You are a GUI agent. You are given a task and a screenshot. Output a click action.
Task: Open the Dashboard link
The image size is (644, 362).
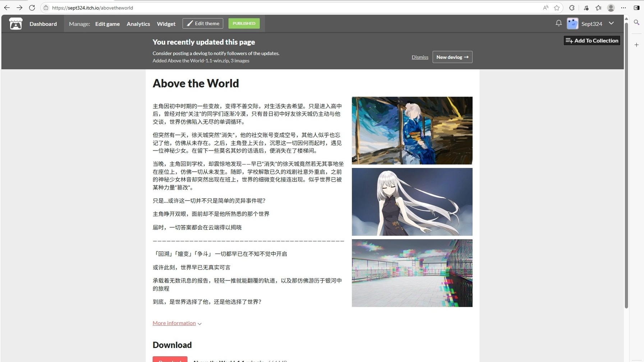[43, 24]
